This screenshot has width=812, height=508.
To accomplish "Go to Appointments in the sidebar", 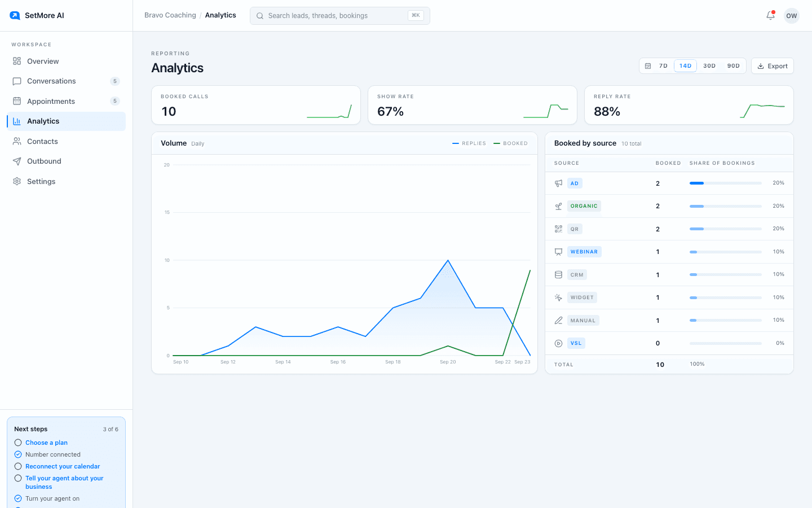I will pos(66,101).
